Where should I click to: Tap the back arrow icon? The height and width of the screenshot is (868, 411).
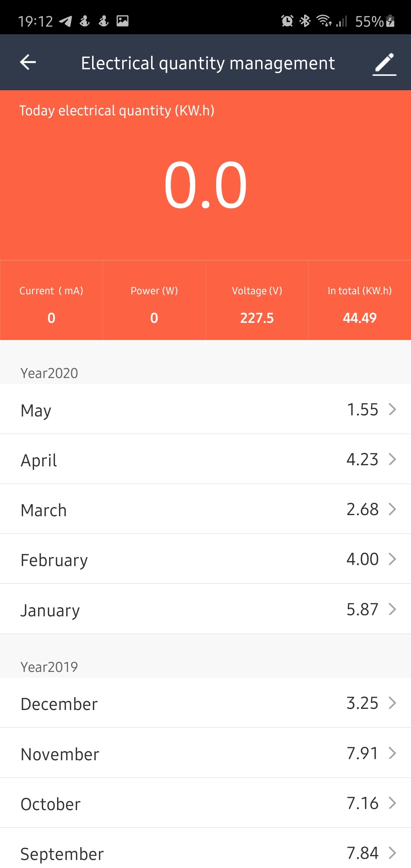(28, 62)
